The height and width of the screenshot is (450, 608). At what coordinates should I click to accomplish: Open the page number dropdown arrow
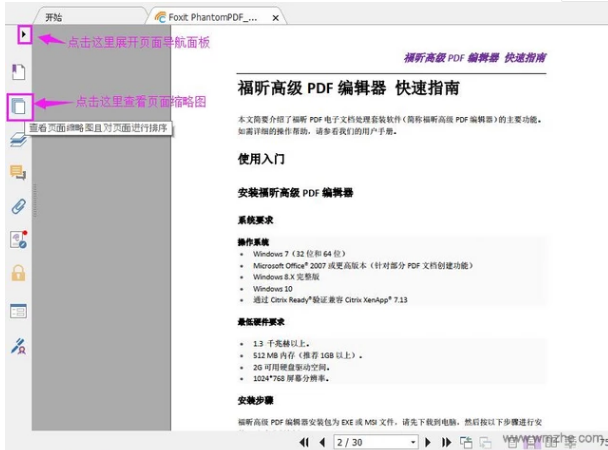tap(413, 442)
